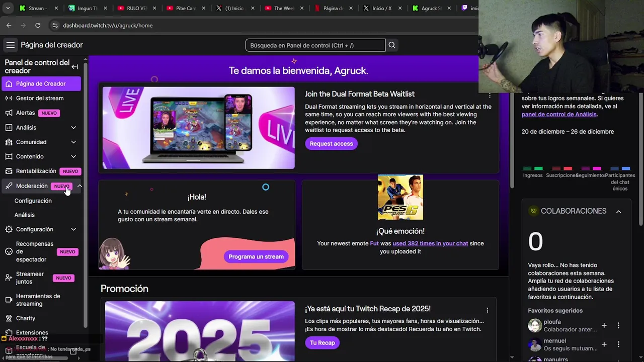Click the Gestor del stream icon
The image size is (644, 362).
[x=9, y=99]
